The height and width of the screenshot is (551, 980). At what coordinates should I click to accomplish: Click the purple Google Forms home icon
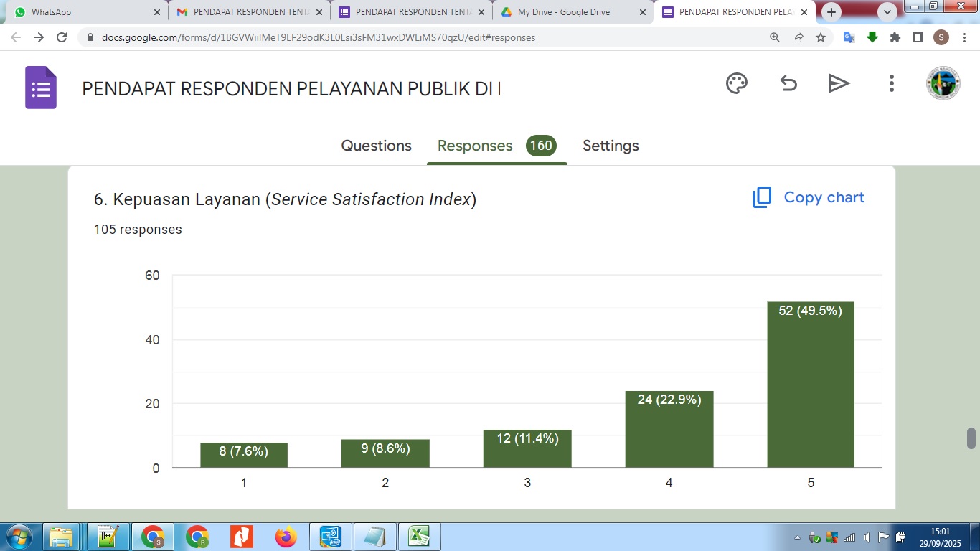click(x=41, y=88)
